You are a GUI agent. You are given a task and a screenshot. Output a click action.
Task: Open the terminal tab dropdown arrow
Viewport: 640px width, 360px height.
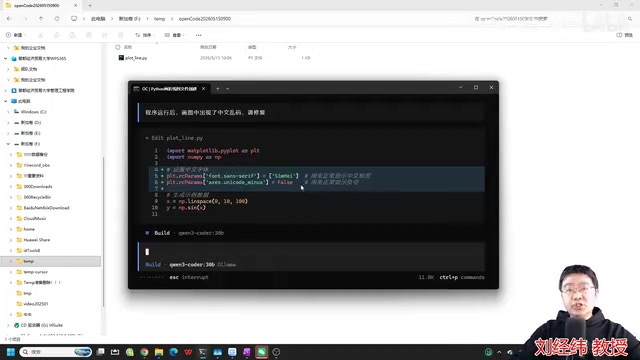coord(228,89)
